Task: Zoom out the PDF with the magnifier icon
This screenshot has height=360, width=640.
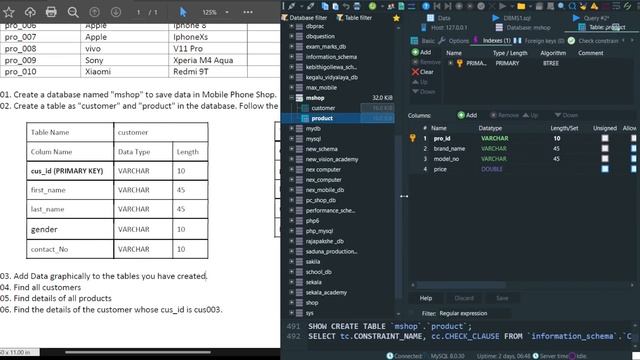Action: pos(73,12)
